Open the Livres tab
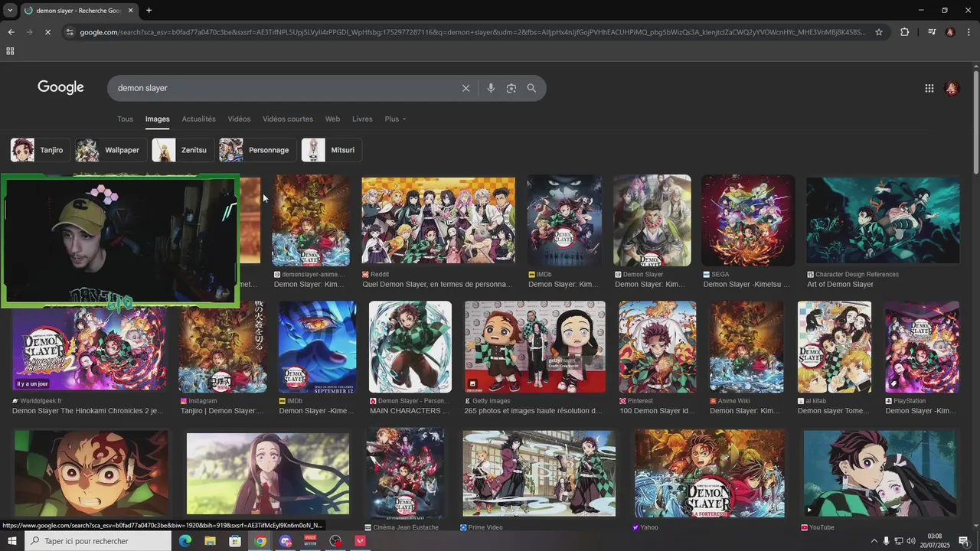The height and width of the screenshot is (551, 980). 362,119
